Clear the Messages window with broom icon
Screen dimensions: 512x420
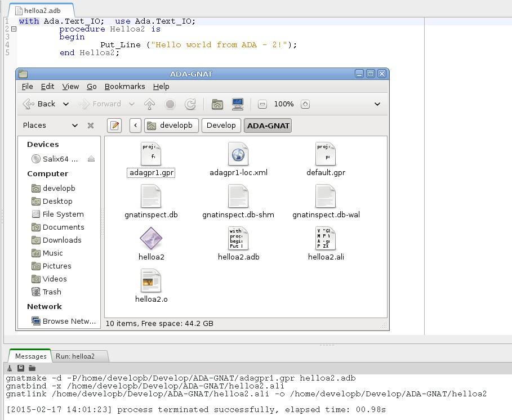(10, 368)
